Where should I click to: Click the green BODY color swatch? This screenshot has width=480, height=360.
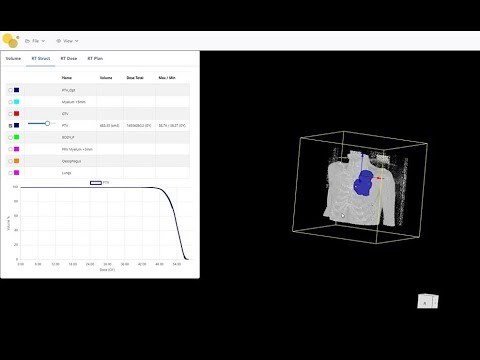[17, 137]
